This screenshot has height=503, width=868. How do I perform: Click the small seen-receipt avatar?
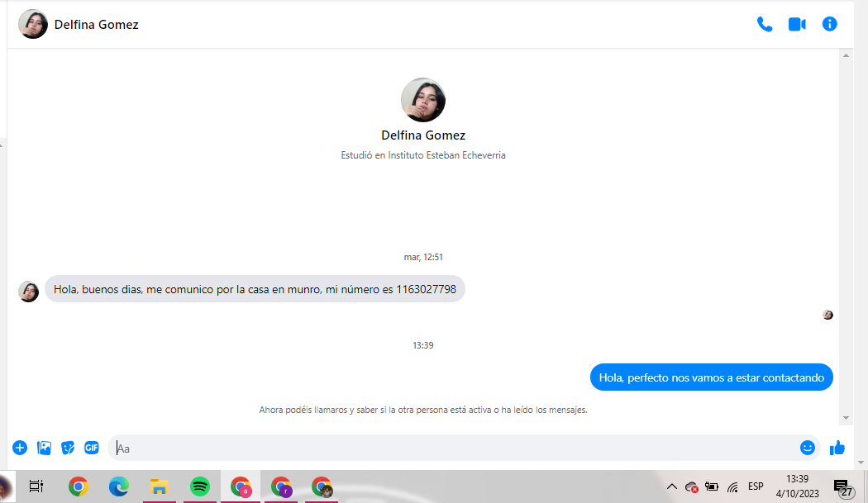coord(827,315)
